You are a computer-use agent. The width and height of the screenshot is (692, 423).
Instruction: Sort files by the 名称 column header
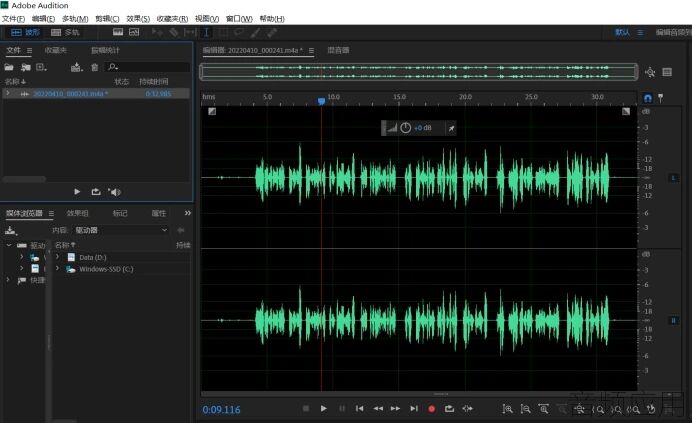coord(15,82)
